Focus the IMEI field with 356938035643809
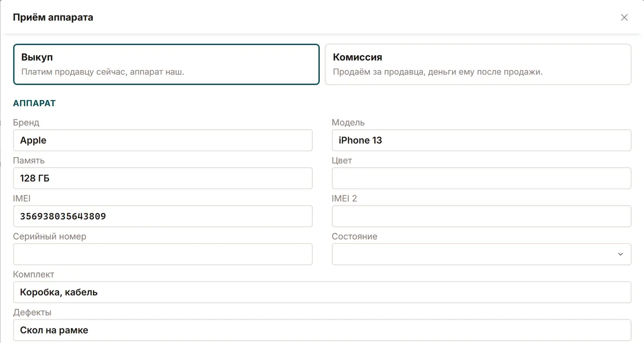This screenshot has height=343, width=644. tap(163, 217)
